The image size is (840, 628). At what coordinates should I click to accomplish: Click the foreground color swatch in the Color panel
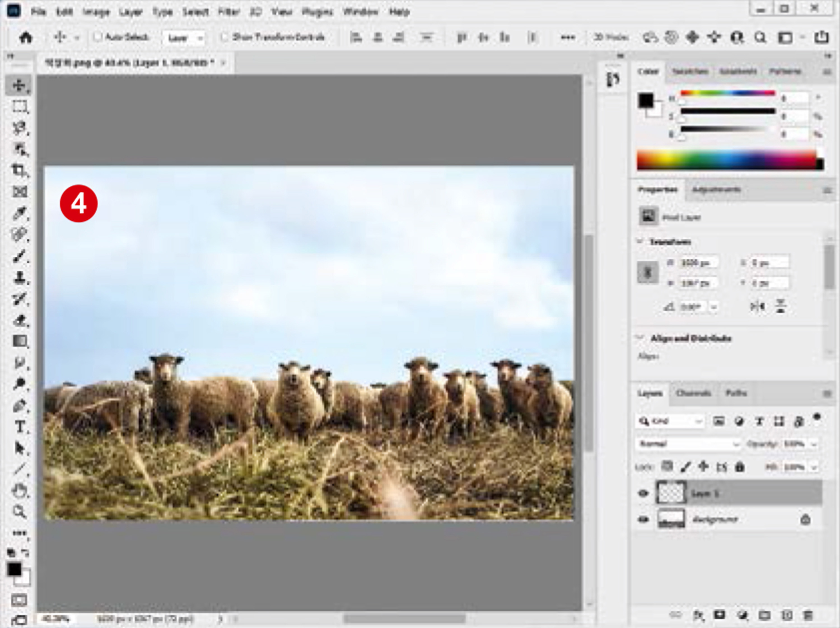[645, 100]
